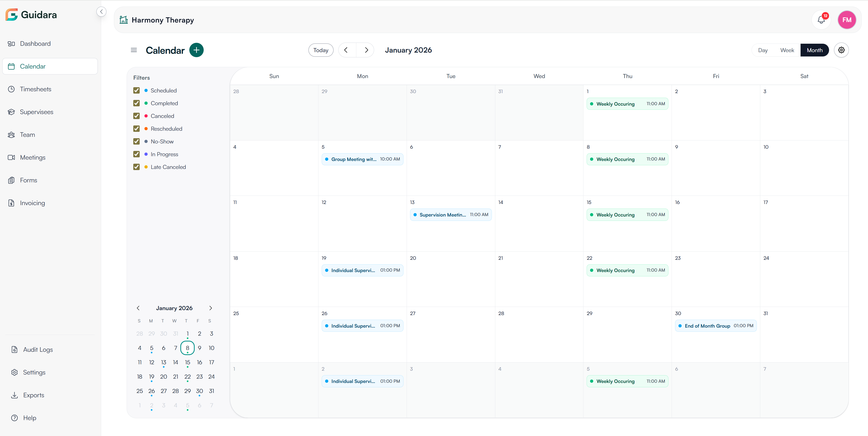
Task: Click the Harmony Therapy header title
Action: pyautogui.click(x=163, y=20)
